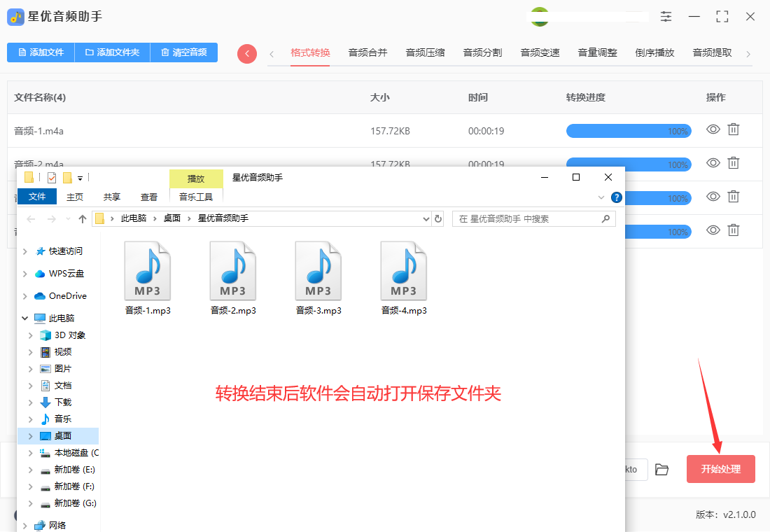Screen dimensions: 770x532
Task: Open Explorer help question mark icon
Action: pos(616,197)
